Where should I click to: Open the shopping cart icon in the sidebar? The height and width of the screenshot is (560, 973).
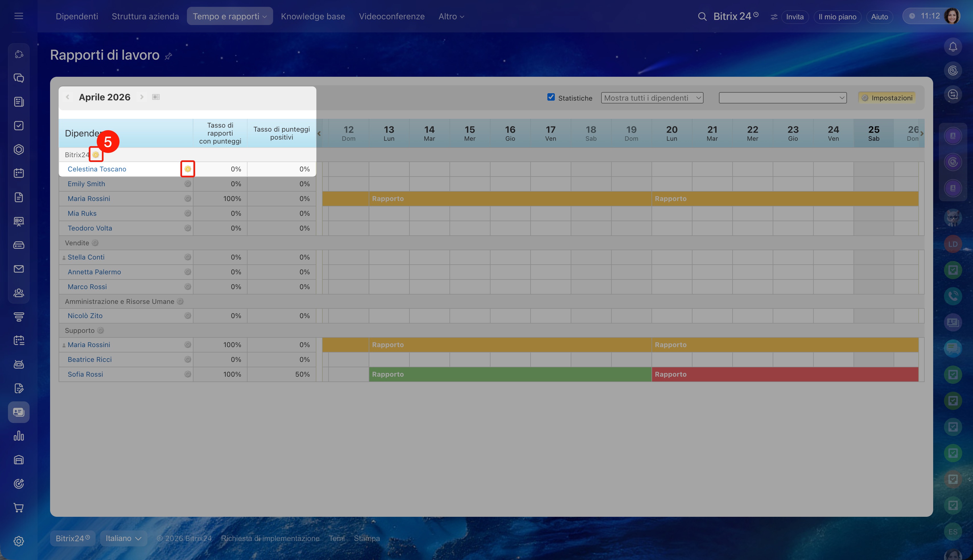(x=18, y=508)
